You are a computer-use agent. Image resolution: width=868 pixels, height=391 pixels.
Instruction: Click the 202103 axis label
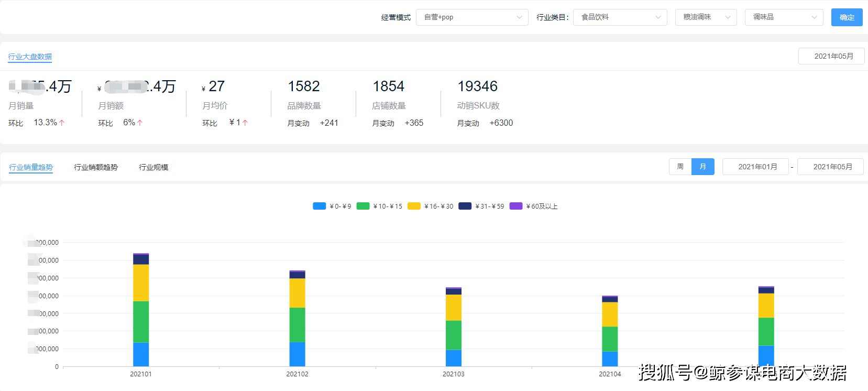454,374
